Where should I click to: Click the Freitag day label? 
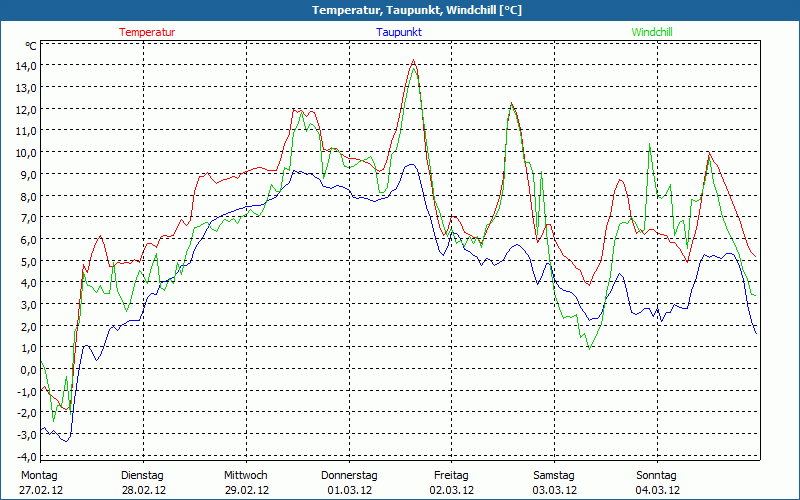pyautogui.click(x=452, y=476)
